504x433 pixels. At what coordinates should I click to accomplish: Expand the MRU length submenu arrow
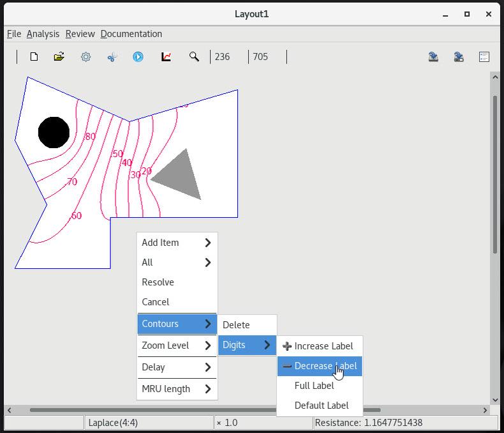point(208,389)
